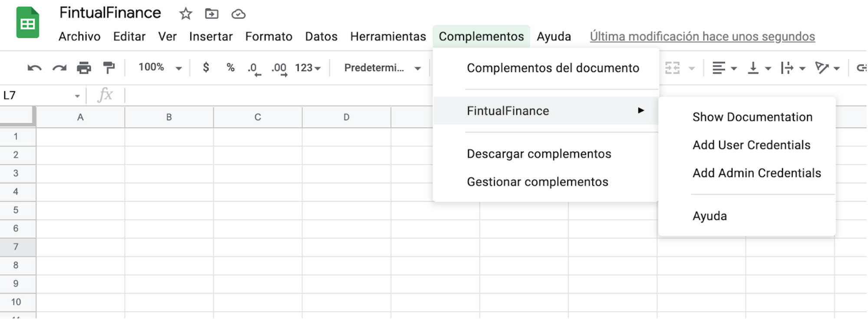Click the print icon
The height and width of the screenshot is (319, 868).
(84, 68)
